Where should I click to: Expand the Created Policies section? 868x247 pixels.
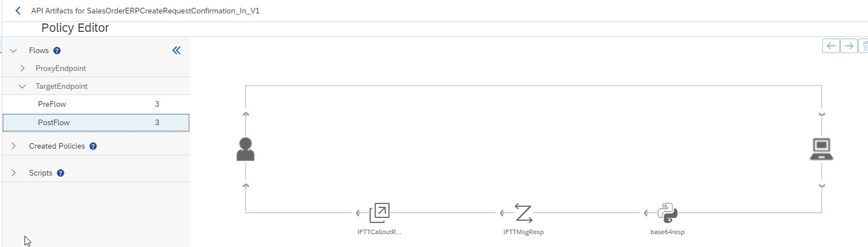tap(13, 146)
